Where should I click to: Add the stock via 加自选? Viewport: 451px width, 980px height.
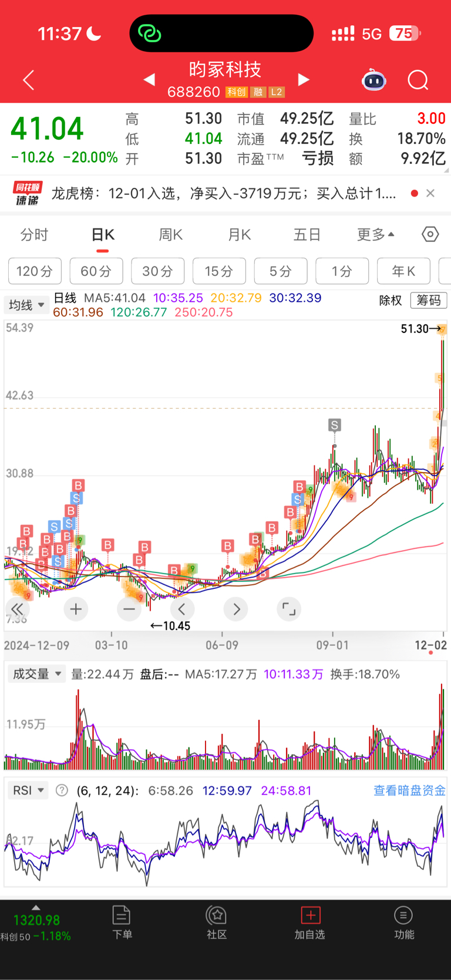click(x=310, y=922)
